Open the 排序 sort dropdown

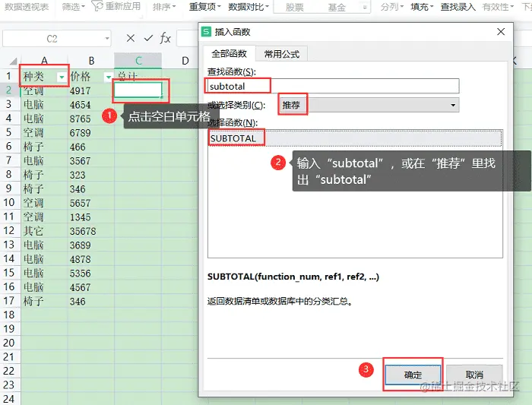click(164, 6)
